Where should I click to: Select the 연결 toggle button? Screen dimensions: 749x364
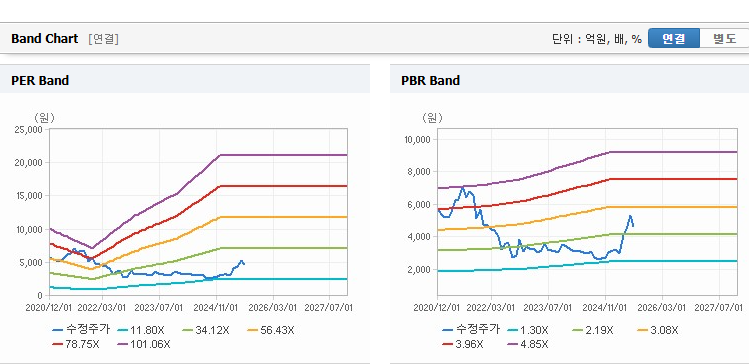[x=674, y=39]
